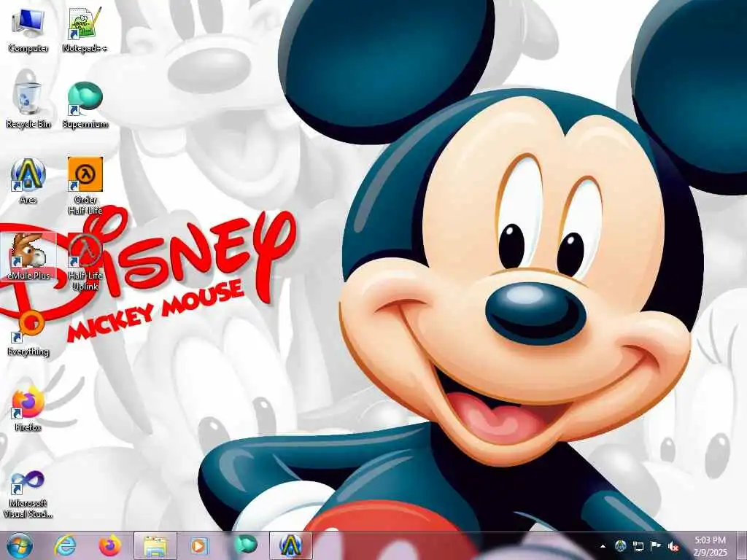This screenshot has width=747, height=560.
Task: Launch Firefox from the taskbar
Action: [110, 545]
